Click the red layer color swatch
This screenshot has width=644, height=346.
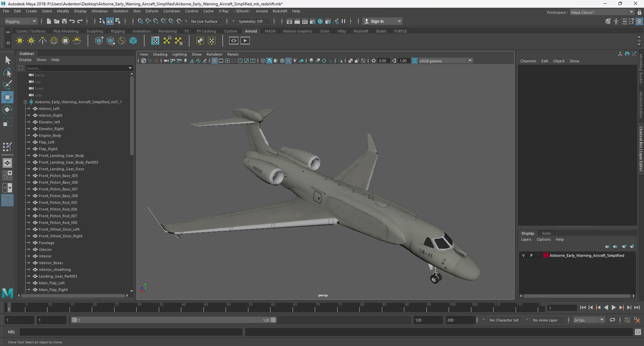(x=546, y=255)
